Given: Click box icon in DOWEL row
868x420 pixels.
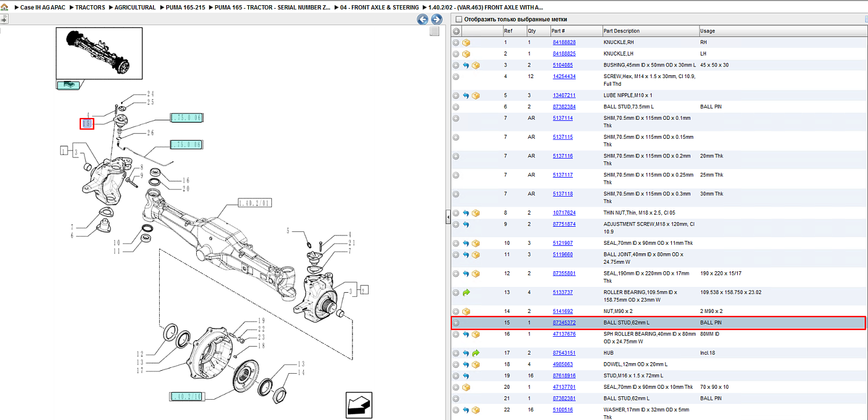Looking at the screenshot, I should pos(476,364).
